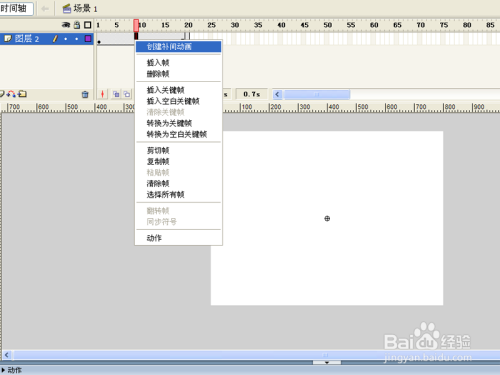Choose 转换为关键帧 from context menu
This screenshot has height=375, width=500.
click(178, 123)
